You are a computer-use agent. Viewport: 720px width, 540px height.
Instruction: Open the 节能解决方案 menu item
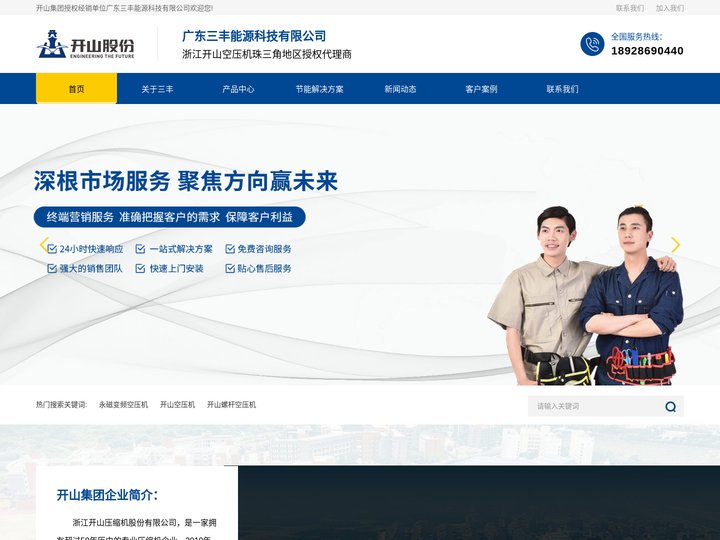(319, 89)
